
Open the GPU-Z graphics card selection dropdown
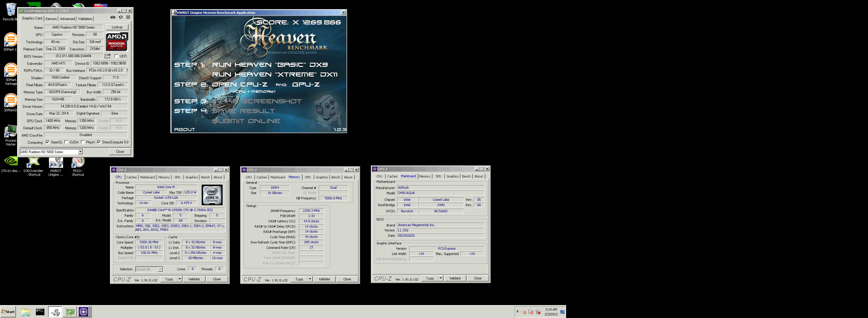80,152
